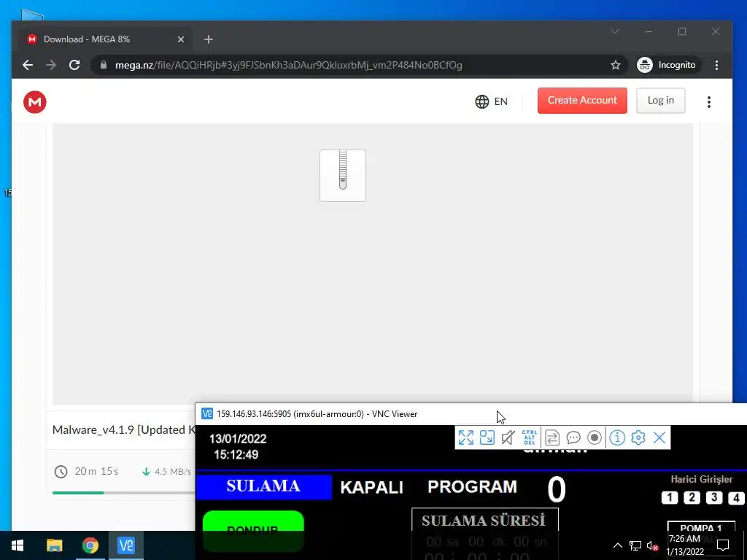Open the EN language selector

point(491,101)
